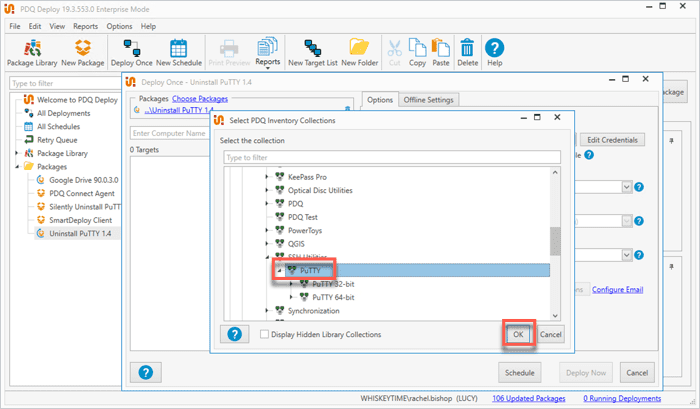Viewport: 700px width, 409px height.
Task: Click the collection dialog help icon
Action: point(234,334)
